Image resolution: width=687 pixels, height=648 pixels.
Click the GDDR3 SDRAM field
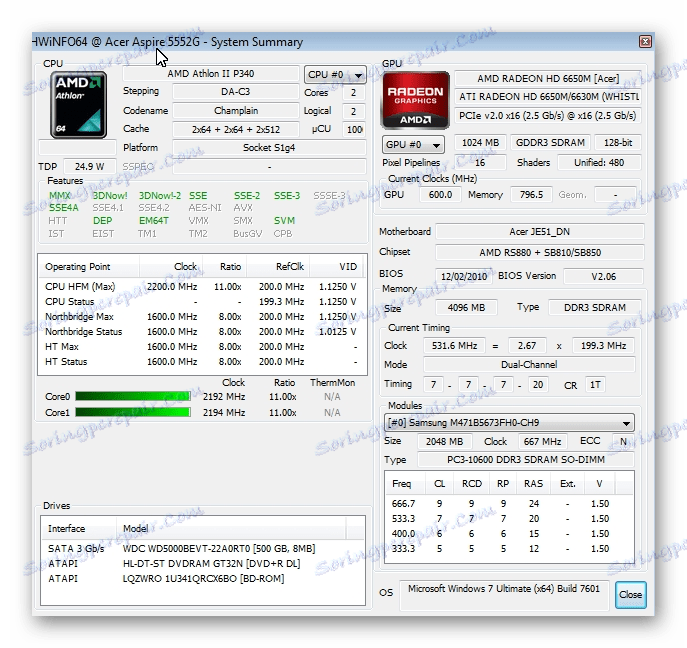tap(550, 142)
